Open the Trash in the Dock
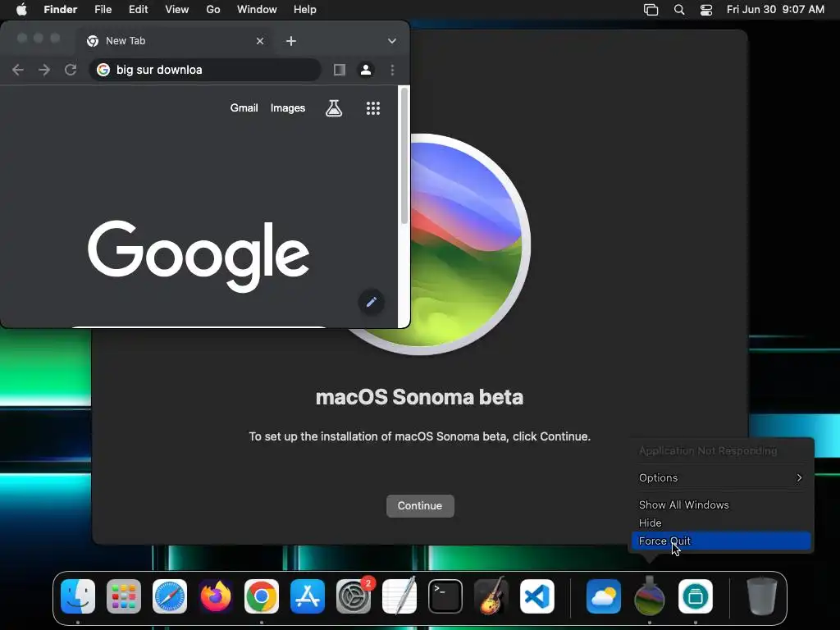 tap(762, 596)
